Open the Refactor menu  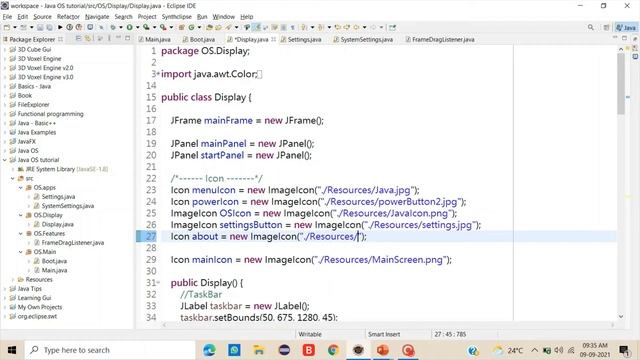click(68, 17)
